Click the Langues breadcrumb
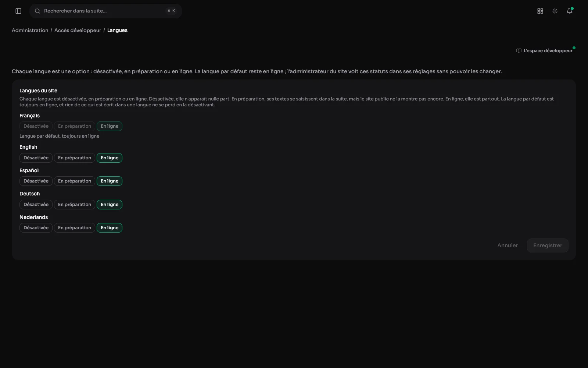The image size is (588, 368). (x=117, y=30)
